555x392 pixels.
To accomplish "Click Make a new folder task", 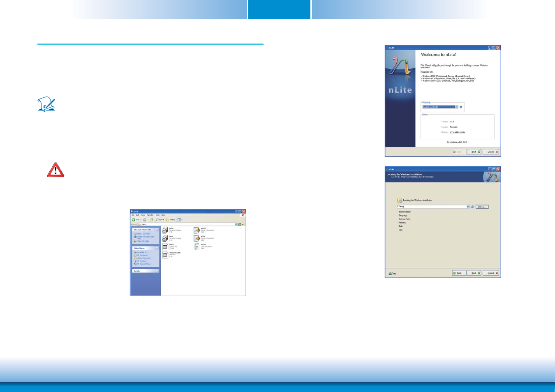I will 142,234.
